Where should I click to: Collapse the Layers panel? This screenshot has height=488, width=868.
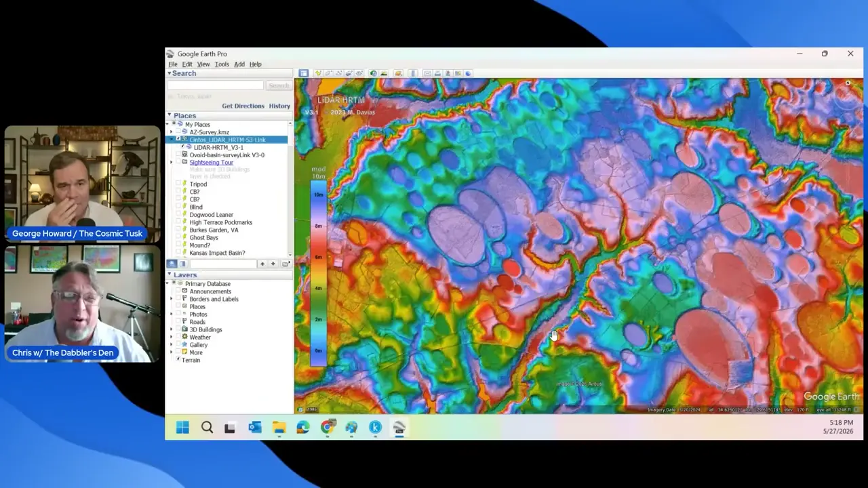click(x=170, y=275)
